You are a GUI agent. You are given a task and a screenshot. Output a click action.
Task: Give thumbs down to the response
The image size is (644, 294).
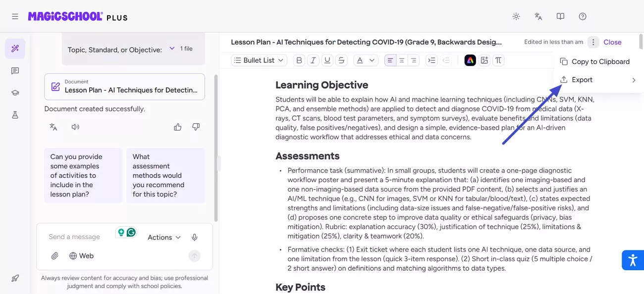(x=196, y=127)
